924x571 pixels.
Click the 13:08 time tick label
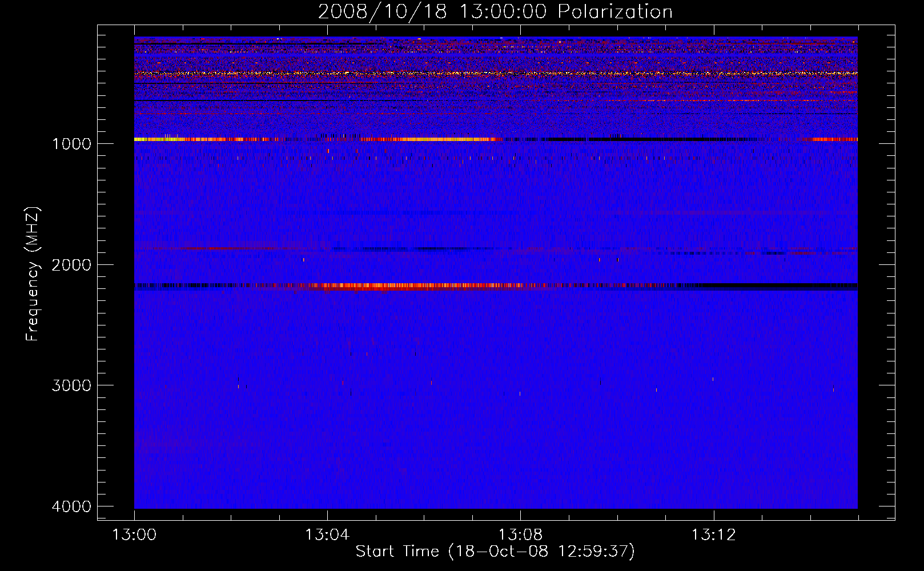(520, 535)
